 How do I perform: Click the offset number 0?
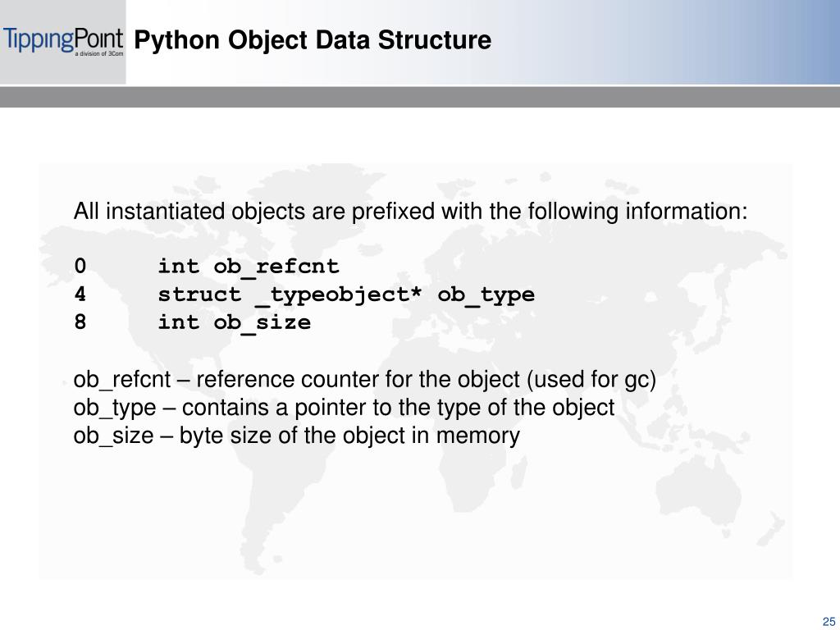pyautogui.click(x=80, y=267)
